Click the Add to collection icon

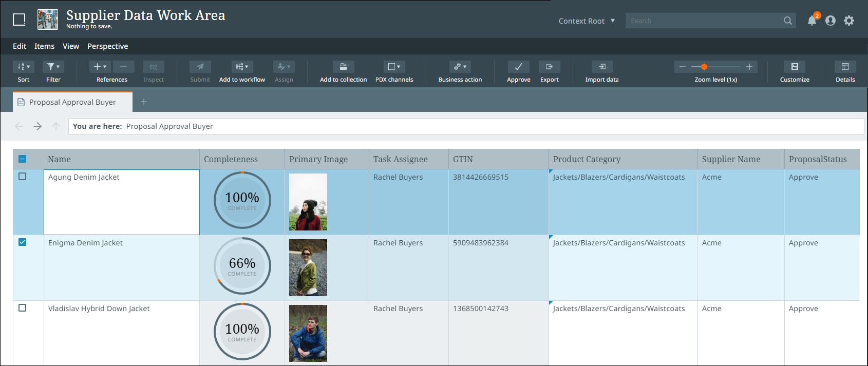click(x=343, y=67)
